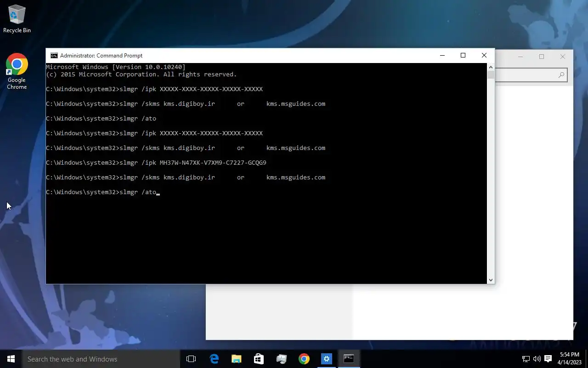The width and height of the screenshot is (588, 368).
Task: Close the background Settings window
Action: [x=563, y=57]
